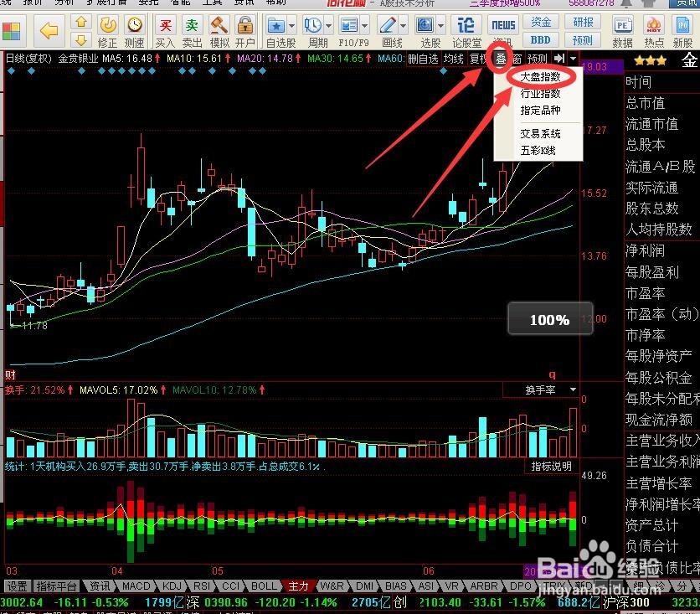Click the 指标说明 indicator help button
The image size is (700, 614).
pyautogui.click(x=552, y=467)
